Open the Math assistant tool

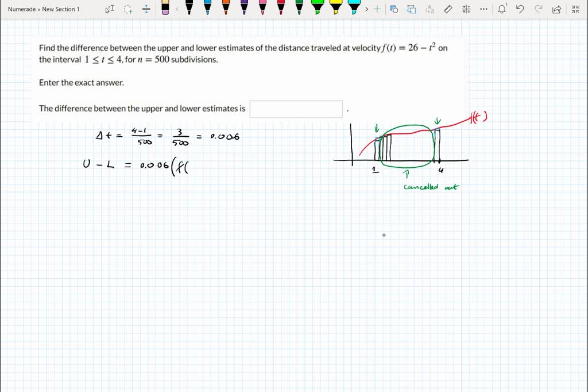pos(466,9)
